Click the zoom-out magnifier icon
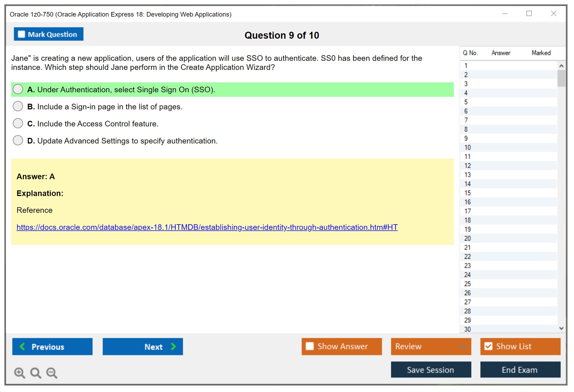Image resolution: width=574 pixels, height=392 pixels. (52, 373)
